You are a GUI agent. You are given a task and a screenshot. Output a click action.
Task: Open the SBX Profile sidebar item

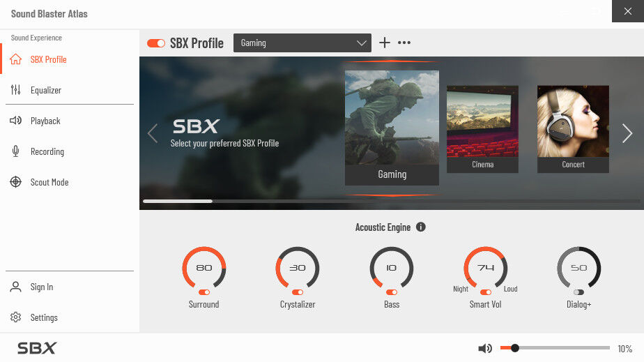[70, 59]
